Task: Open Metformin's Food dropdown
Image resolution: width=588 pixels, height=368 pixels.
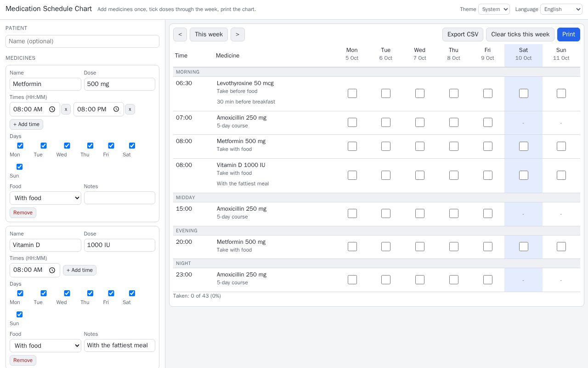Action: [45, 198]
